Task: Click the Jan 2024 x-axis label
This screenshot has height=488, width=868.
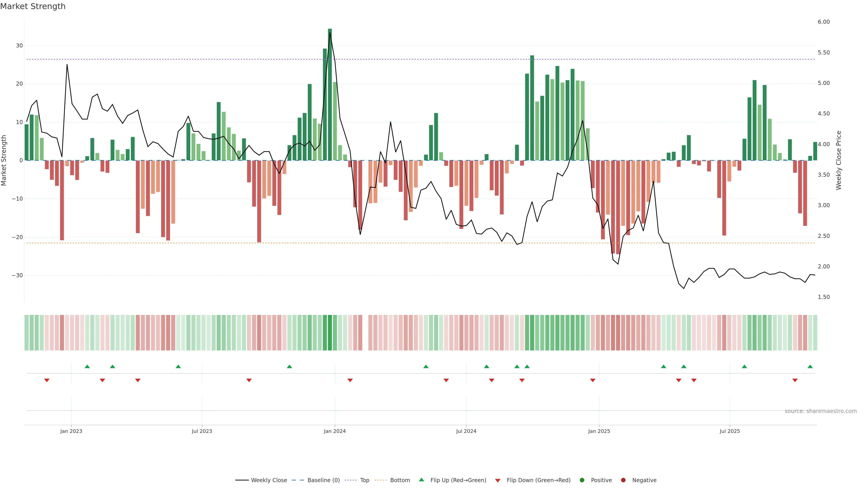Action: (335, 431)
